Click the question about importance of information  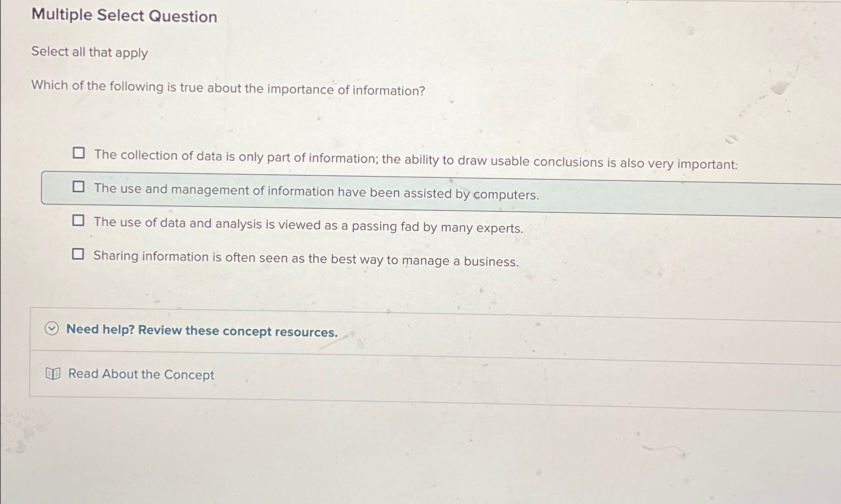(227, 88)
